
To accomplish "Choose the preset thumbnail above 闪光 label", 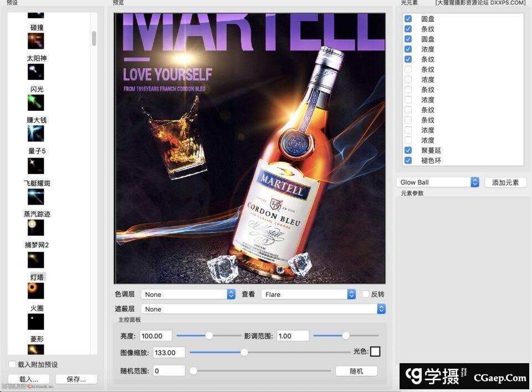I will click(35, 72).
